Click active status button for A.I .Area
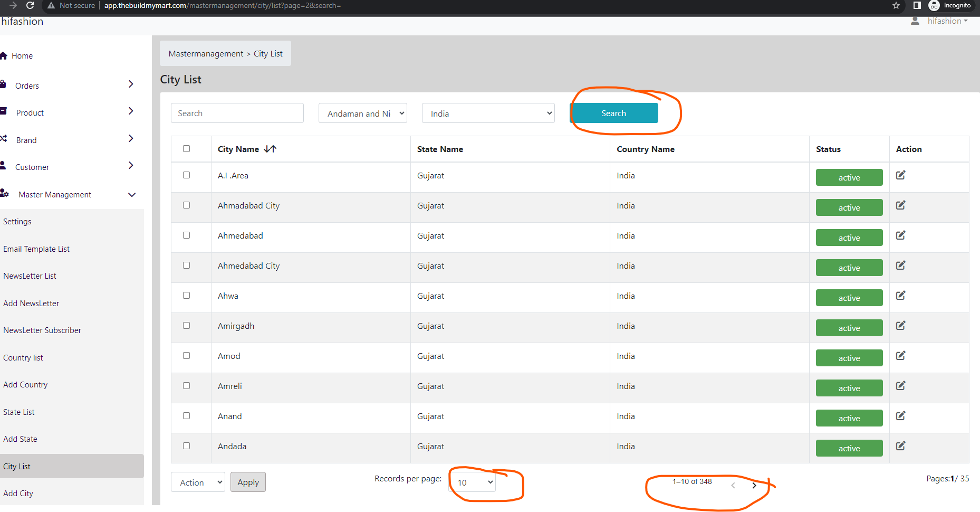 (849, 177)
